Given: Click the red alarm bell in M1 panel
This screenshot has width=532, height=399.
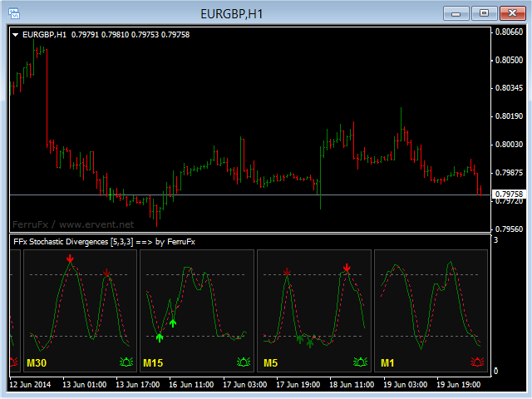Looking at the screenshot, I should coord(477,362).
